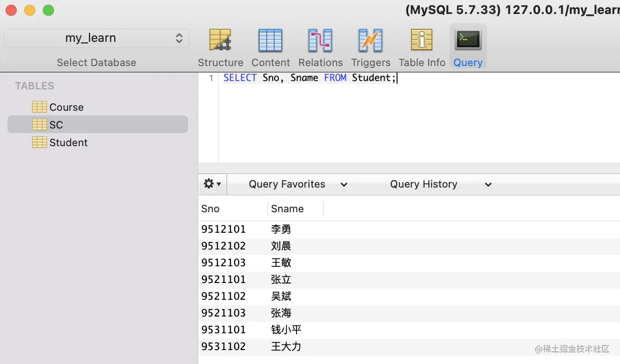The image size is (620, 364).
Task: Open the Triggers view icon
Action: click(x=371, y=41)
